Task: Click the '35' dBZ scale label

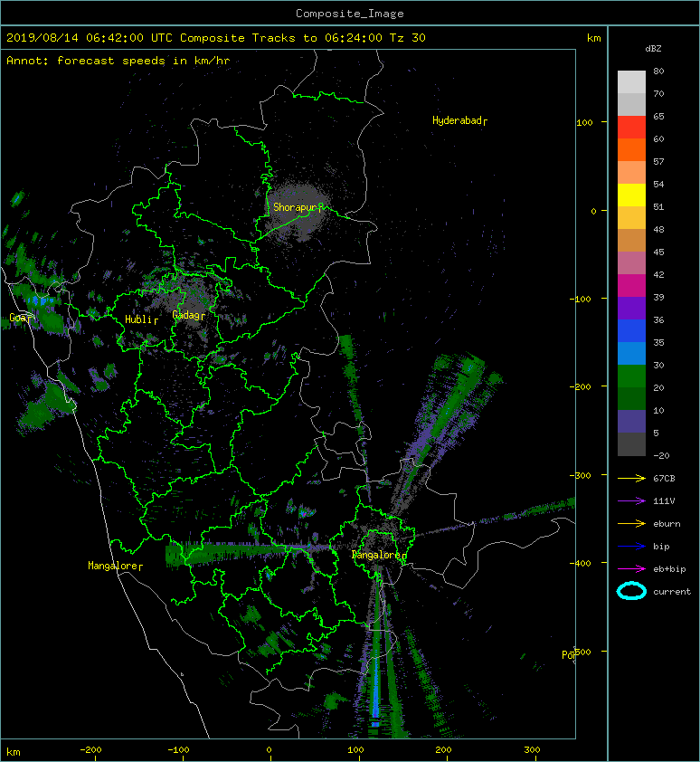Action: pos(658,342)
